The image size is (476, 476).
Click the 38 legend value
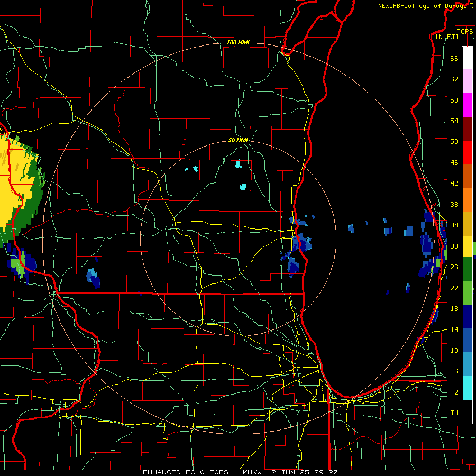[454, 205]
